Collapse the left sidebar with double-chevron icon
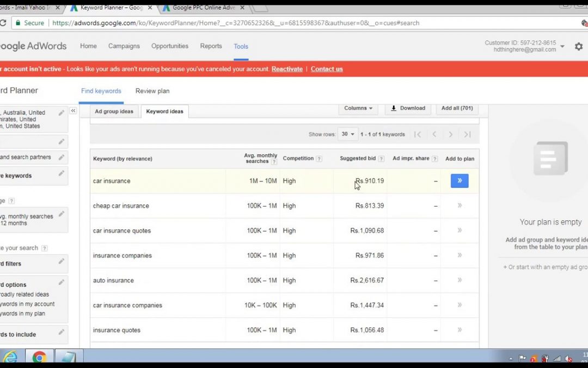588x368 pixels. point(73,110)
